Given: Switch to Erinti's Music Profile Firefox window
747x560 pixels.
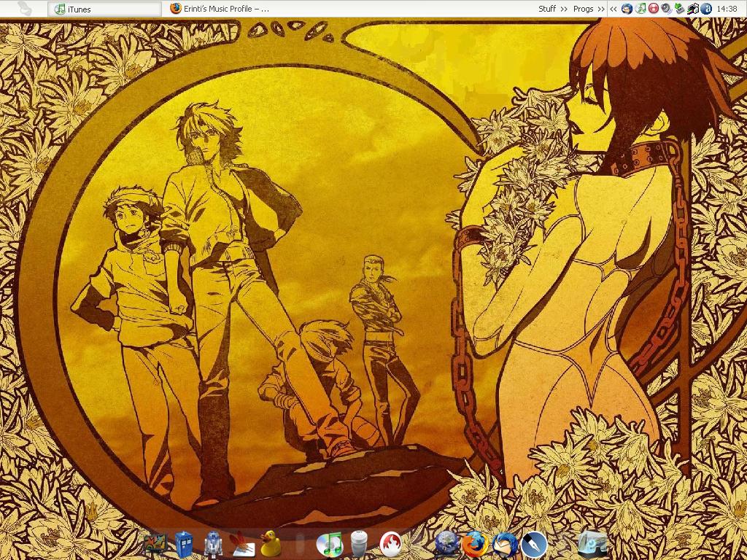Looking at the screenshot, I should [x=219, y=9].
